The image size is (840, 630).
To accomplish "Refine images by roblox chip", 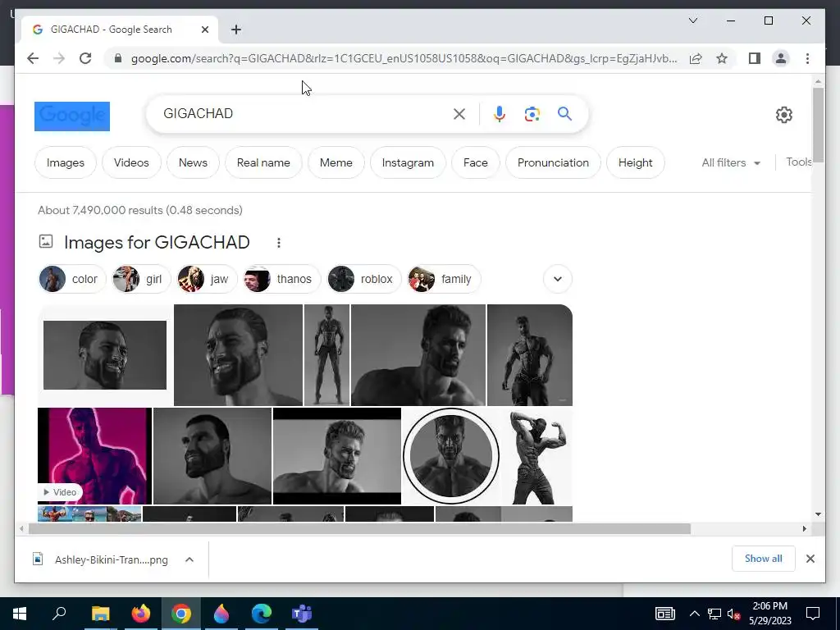I will point(363,279).
